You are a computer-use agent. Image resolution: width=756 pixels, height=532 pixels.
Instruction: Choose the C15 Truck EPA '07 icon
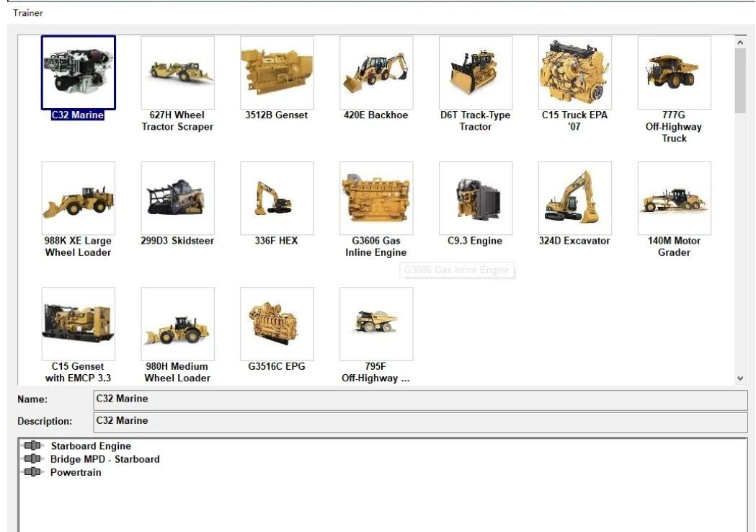(575, 73)
